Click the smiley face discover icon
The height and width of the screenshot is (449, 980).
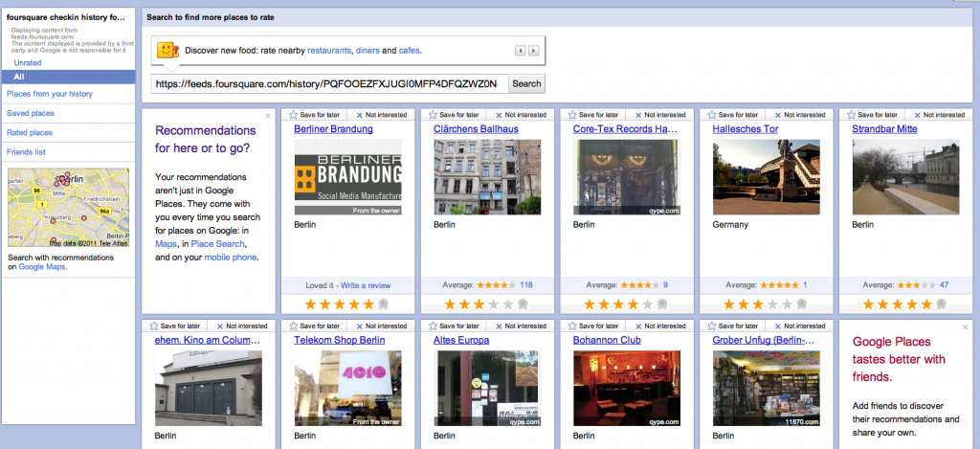167,50
